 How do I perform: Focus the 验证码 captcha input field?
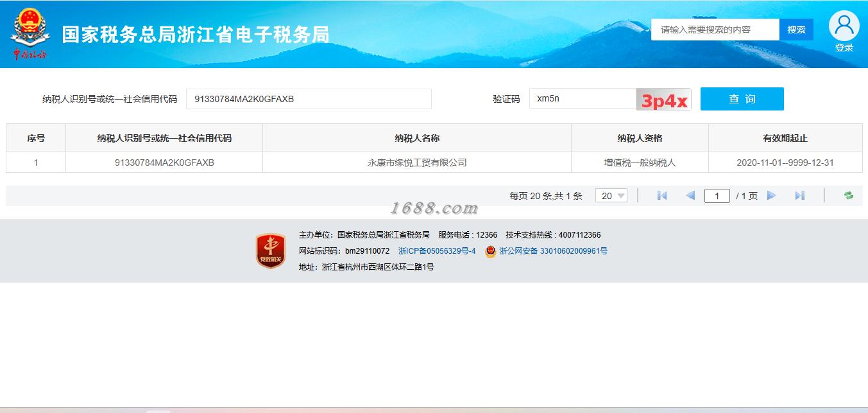[x=583, y=99]
